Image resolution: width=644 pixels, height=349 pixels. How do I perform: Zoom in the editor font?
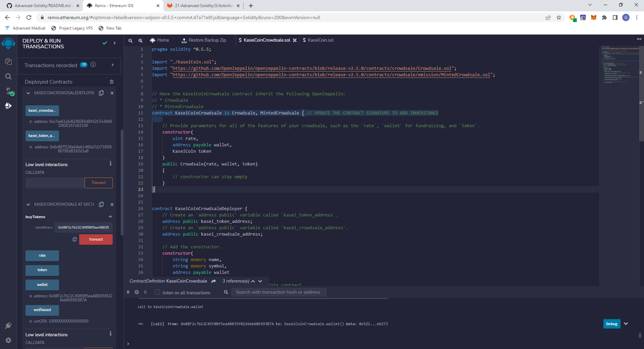[x=141, y=41]
